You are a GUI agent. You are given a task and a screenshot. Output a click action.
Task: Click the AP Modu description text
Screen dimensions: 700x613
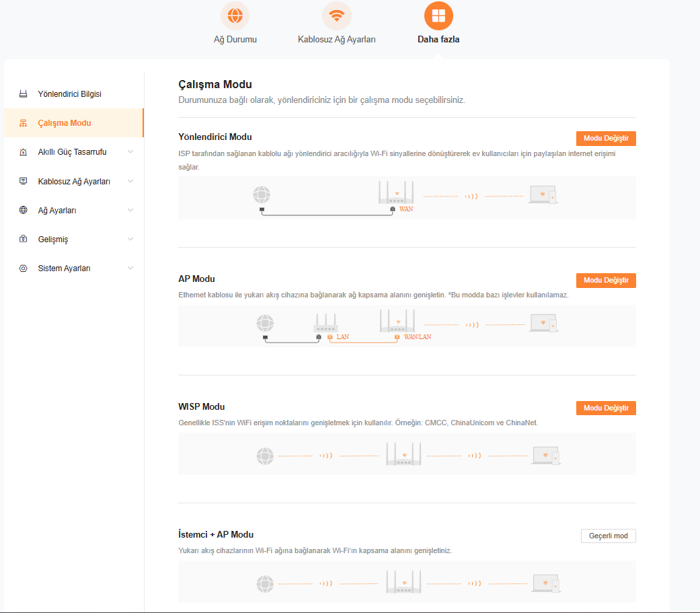coord(373,295)
